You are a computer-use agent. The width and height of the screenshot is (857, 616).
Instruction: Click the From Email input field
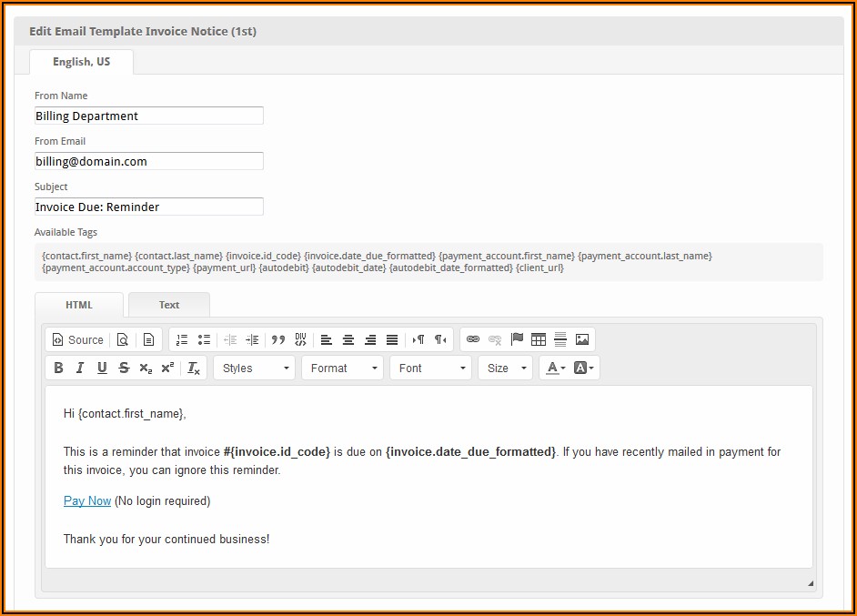click(x=148, y=161)
